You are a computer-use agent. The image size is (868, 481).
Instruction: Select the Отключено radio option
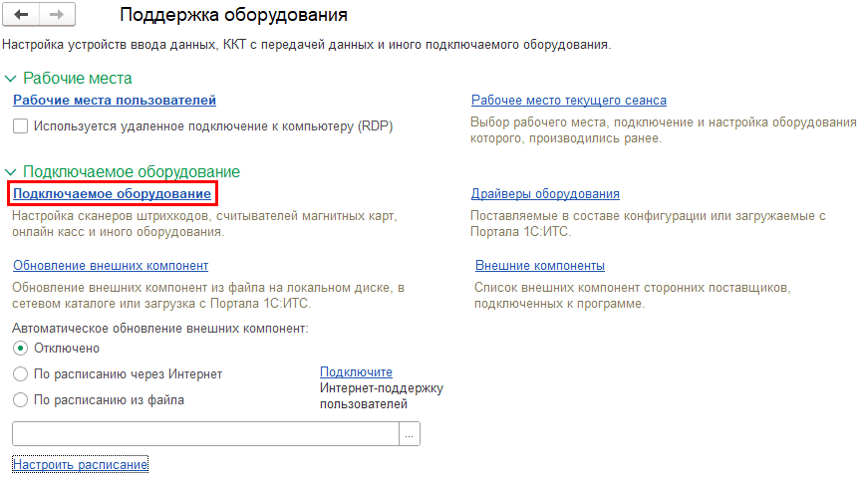click(x=20, y=348)
